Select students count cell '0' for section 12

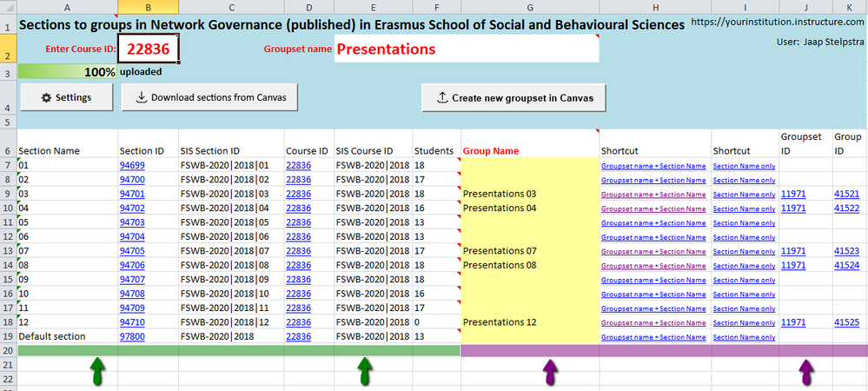[x=436, y=322]
